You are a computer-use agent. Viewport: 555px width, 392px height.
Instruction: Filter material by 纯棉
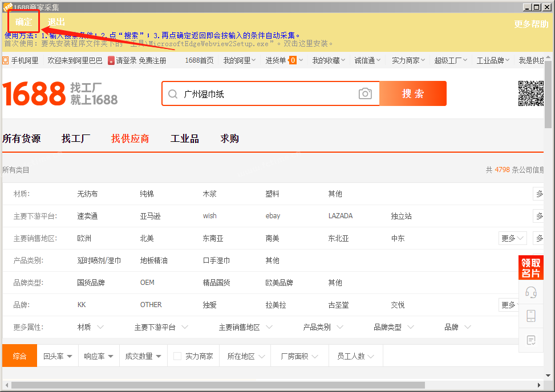coord(147,194)
